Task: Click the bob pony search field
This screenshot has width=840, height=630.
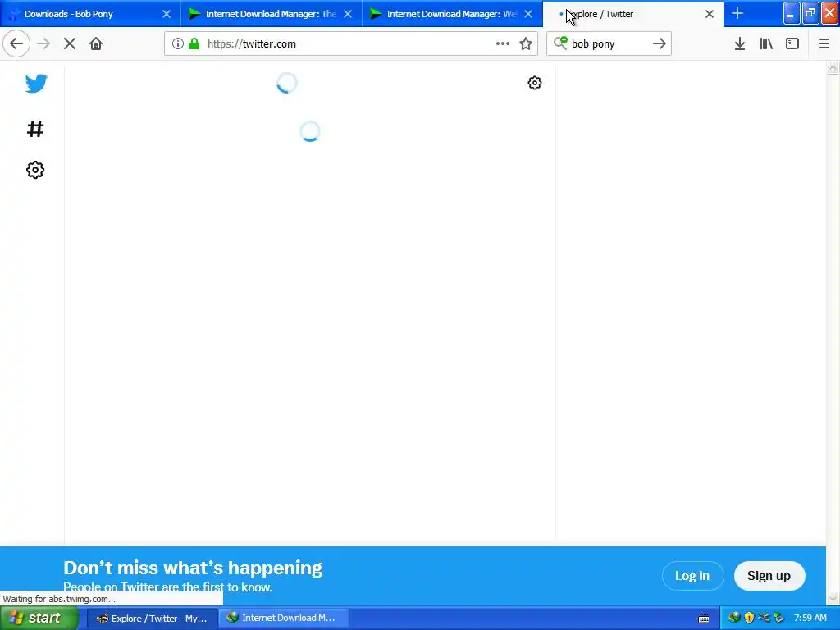Action: pos(609,44)
